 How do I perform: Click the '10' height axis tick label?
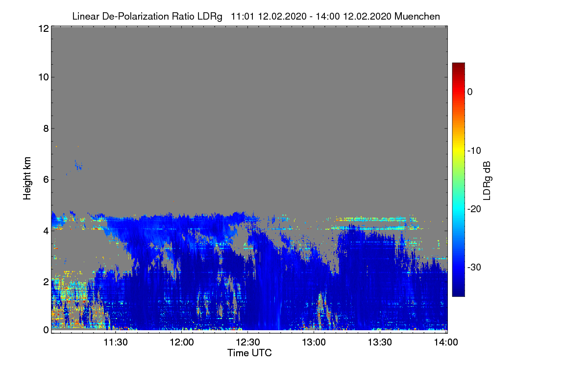(x=43, y=77)
